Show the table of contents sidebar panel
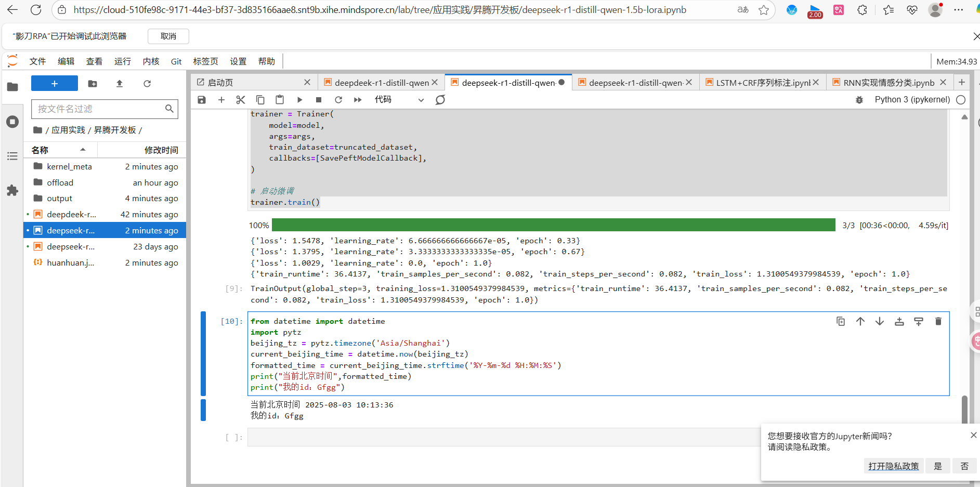This screenshot has height=487, width=980. (x=12, y=156)
